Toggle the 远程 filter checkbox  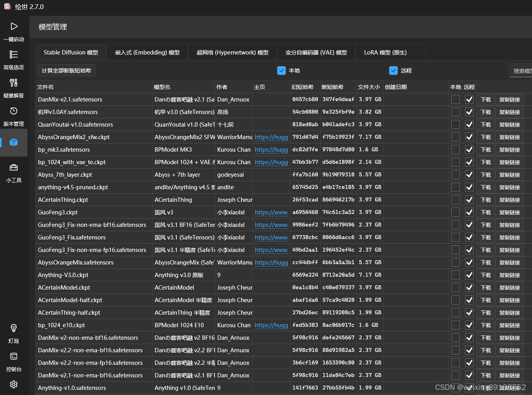click(393, 71)
